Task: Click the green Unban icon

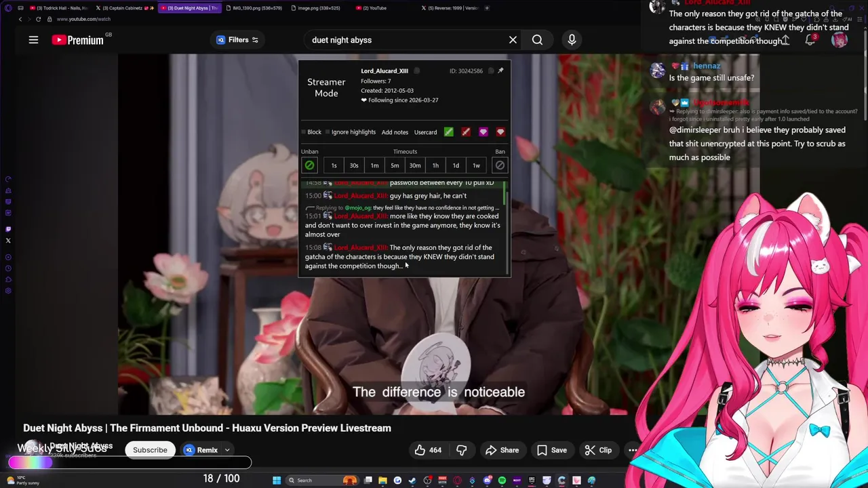Action: coord(309,165)
